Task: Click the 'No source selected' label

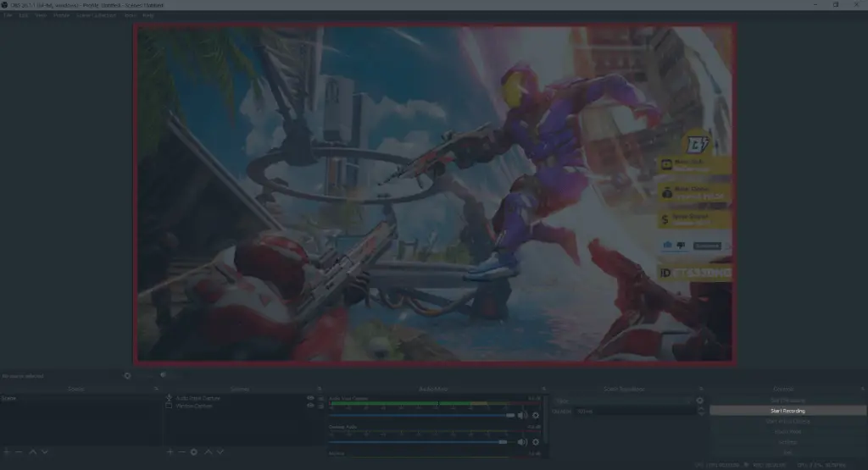Action: (x=23, y=376)
